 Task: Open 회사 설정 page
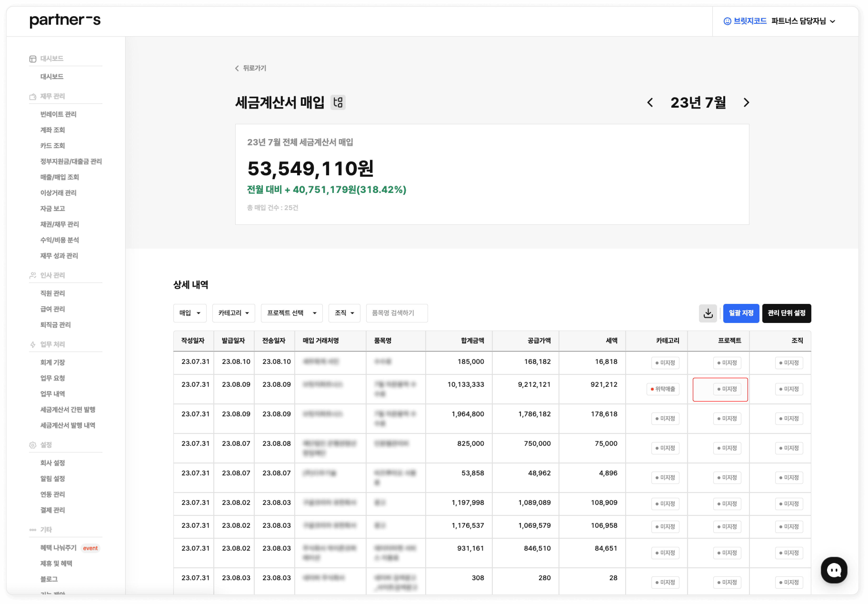(53, 463)
